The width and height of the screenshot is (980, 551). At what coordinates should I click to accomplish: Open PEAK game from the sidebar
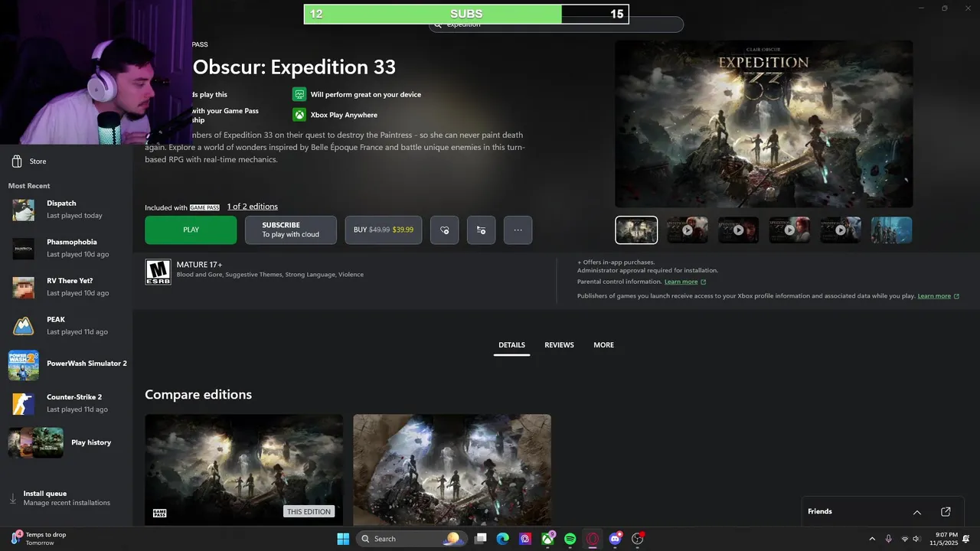tap(67, 325)
